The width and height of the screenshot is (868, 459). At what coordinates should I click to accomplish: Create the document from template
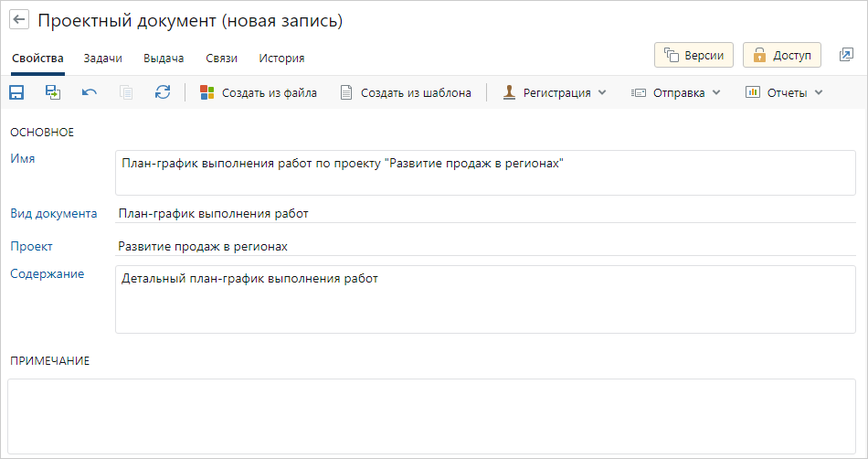click(406, 92)
